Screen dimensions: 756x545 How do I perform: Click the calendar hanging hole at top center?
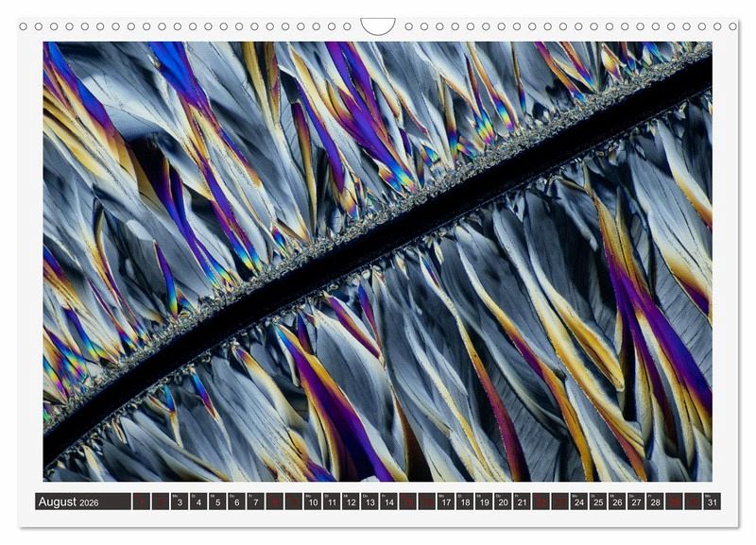(x=378, y=26)
